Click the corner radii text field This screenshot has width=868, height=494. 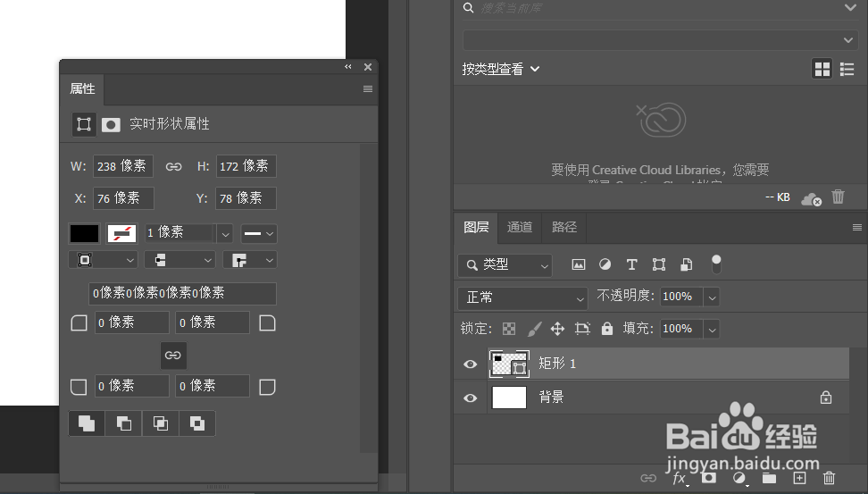pyautogui.click(x=182, y=293)
